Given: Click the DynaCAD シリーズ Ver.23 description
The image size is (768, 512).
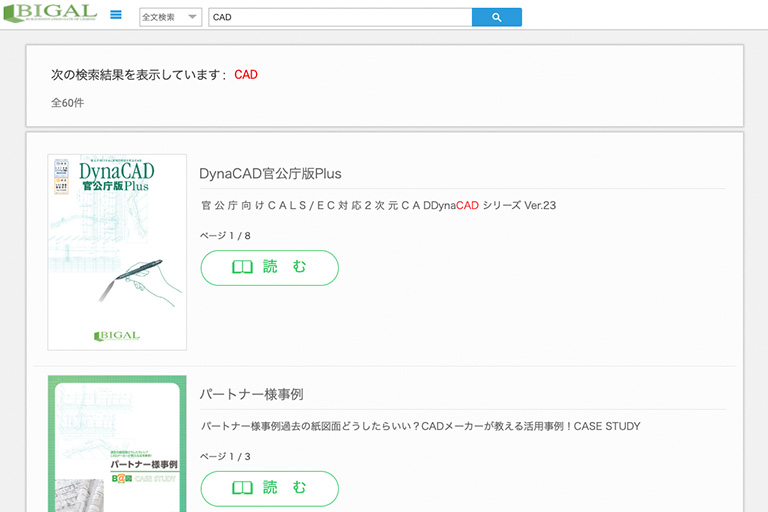Looking at the screenshot, I should tap(379, 205).
